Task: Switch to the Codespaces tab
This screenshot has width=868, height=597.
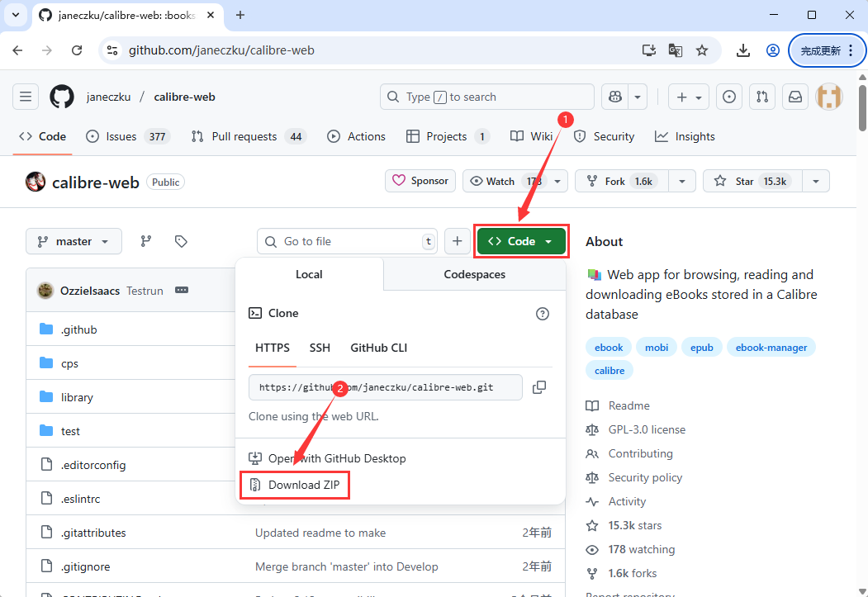Action: [x=474, y=274]
